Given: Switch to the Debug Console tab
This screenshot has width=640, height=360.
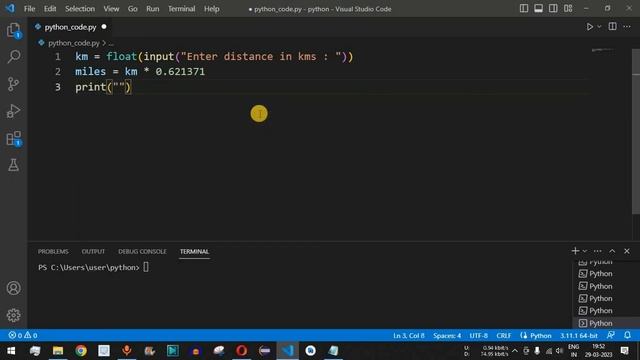Looking at the screenshot, I should 142,251.
